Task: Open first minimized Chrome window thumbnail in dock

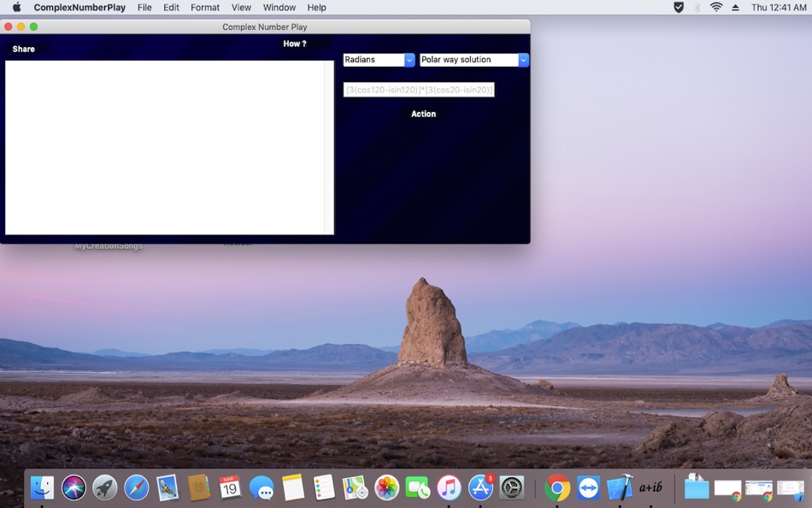Action: 728,489
